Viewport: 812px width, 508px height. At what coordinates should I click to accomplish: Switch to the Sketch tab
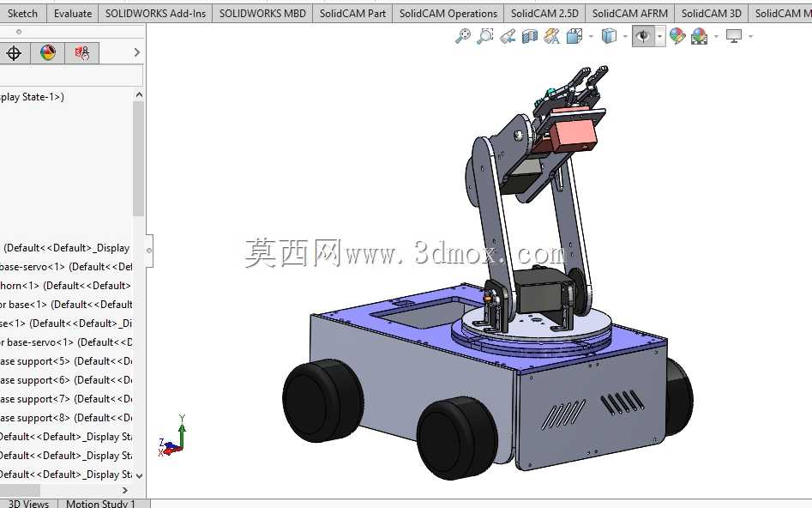pyautogui.click(x=22, y=14)
